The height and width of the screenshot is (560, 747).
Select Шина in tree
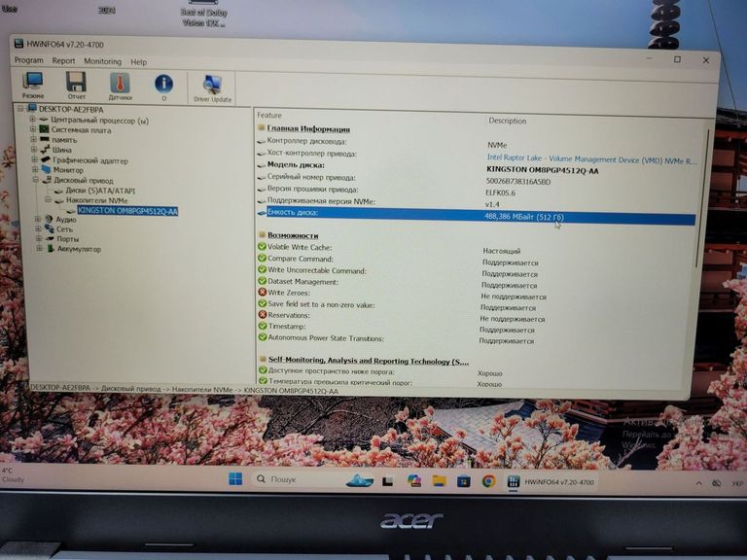coord(62,150)
